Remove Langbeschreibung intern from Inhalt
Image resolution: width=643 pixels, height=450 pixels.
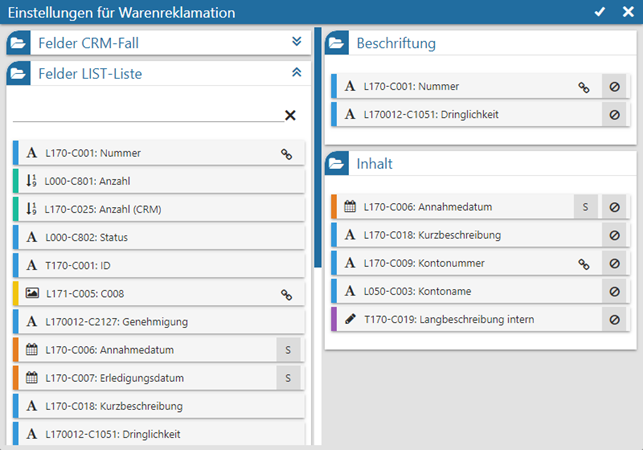coord(615,319)
